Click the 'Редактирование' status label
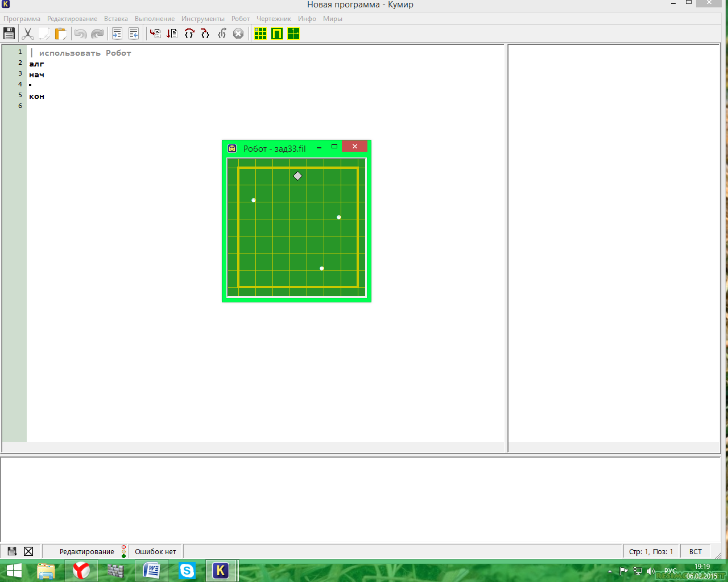 [x=87, y=551]
